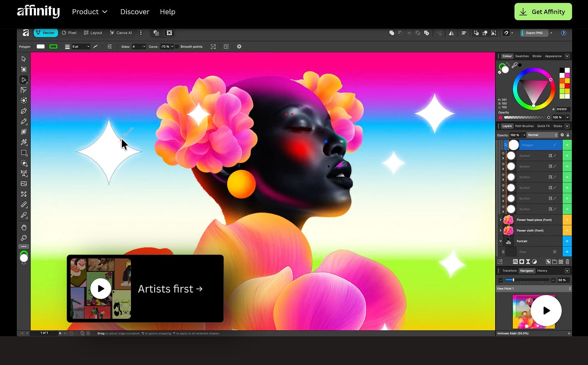Select the Move tool arrow in left toolbar
Viewport: 588px width, 365px height.
tap(24, 59)
